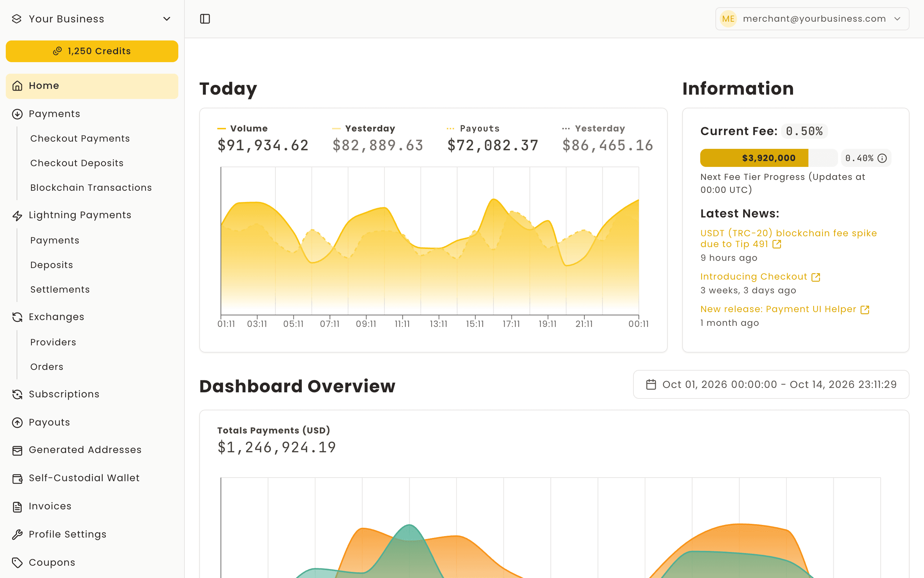The height and width of the screenshot is (578, 924).
Task: Click the 0.40% next tier label
Action: coord(859,158)
